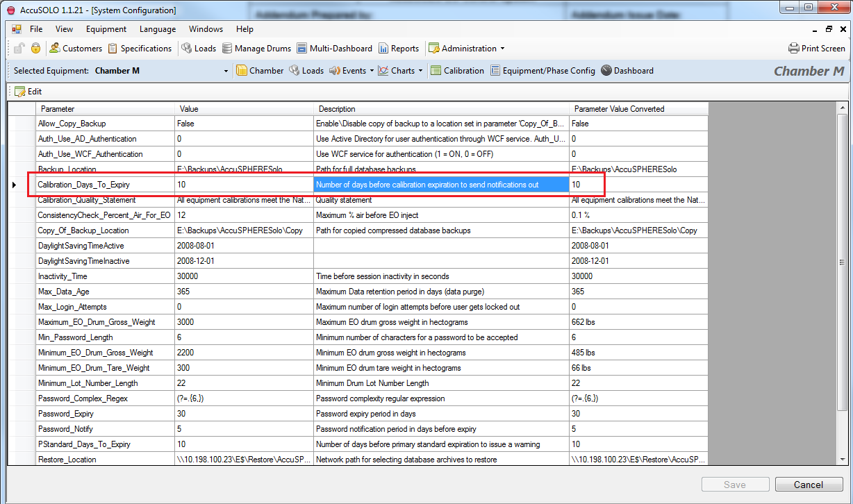The image size is (853, 504).
Task: Select the Max_Login_Attempts value cell
Action: pos(243,307)
